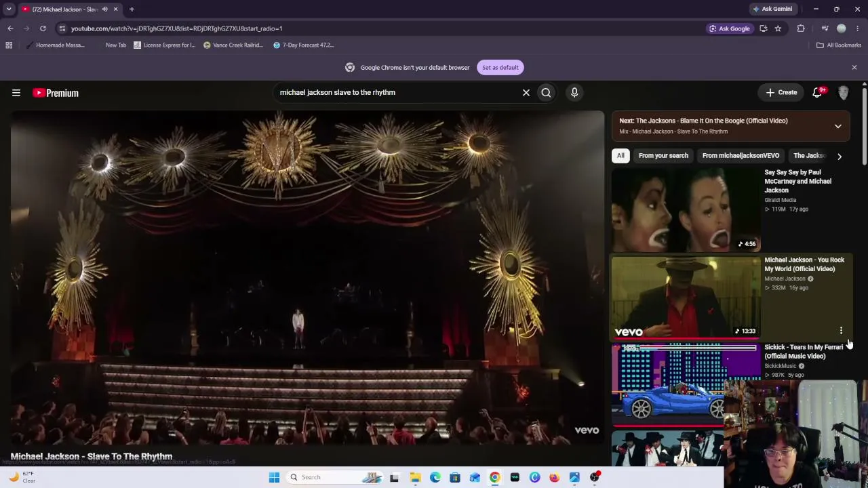This screenshot has height=488, width=868.
Task: Open Microsoft Store from the taskbar
Action: click(455, 477)
